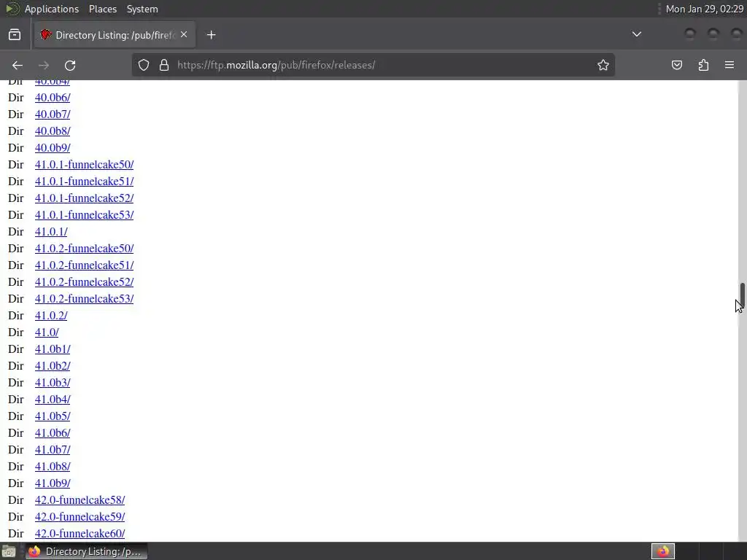This screenshot has width=747, height=560.
Task: Open the 41.0b6/ directory link
Action: point(53,433)
